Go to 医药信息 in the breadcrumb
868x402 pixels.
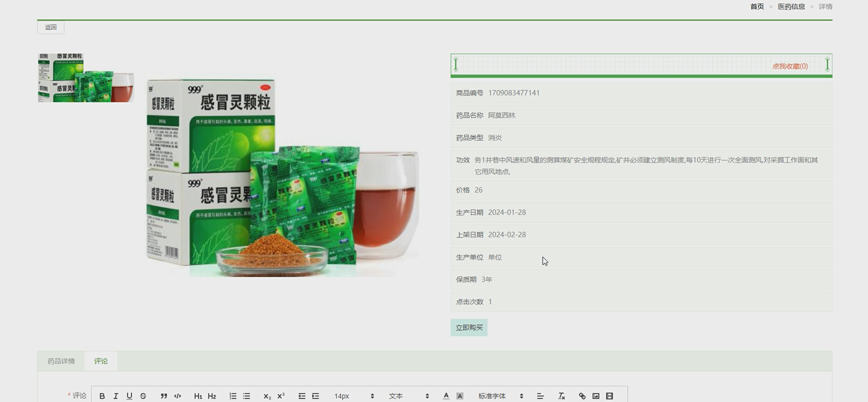pyautogui.click(x=792, y=6)
